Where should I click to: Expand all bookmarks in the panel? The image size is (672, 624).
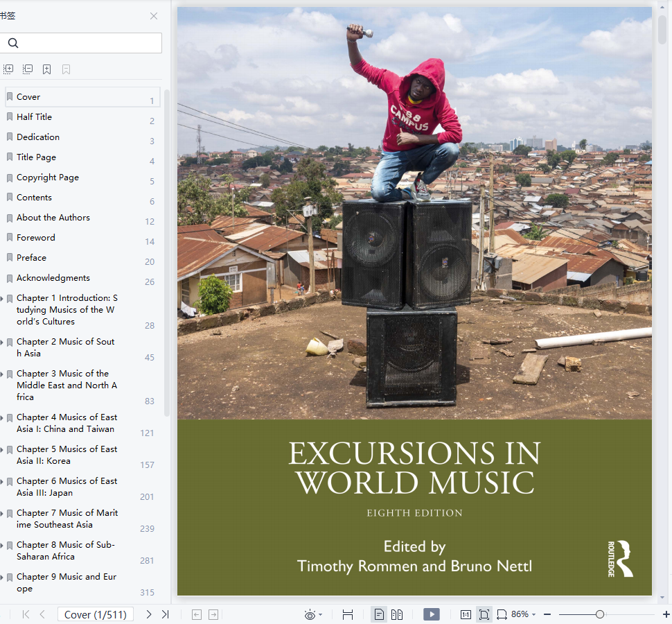[x=8, y=69]
